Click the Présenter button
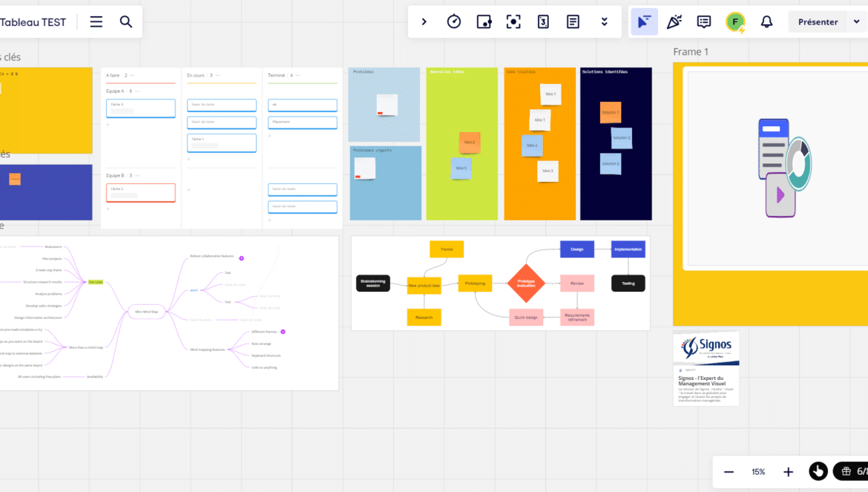Viewport: 868px width, 492px height. (x=818, y=22)
